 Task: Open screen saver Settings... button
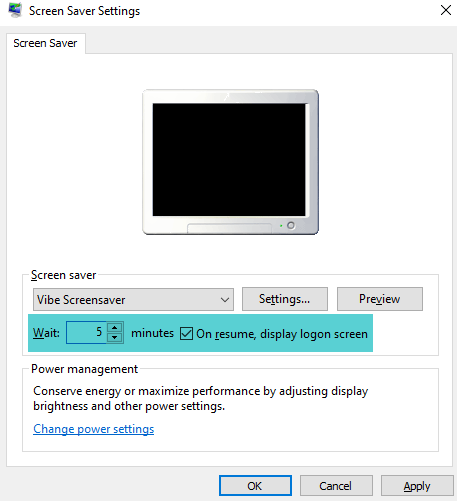[285, 299]
